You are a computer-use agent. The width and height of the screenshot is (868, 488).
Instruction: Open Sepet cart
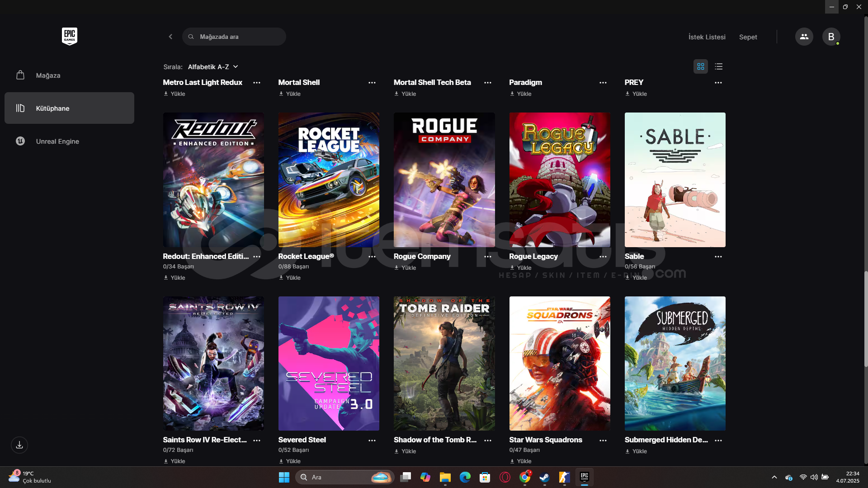[x=748, y=37]
